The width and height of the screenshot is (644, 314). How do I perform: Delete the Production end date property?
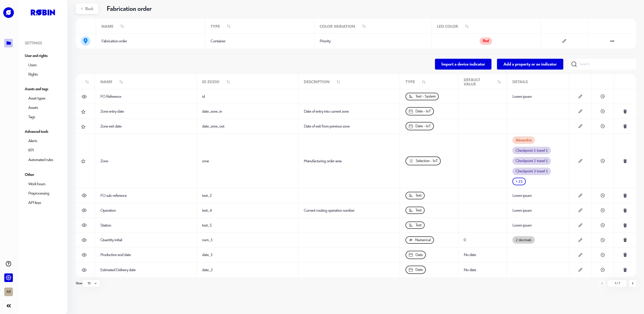625,255
